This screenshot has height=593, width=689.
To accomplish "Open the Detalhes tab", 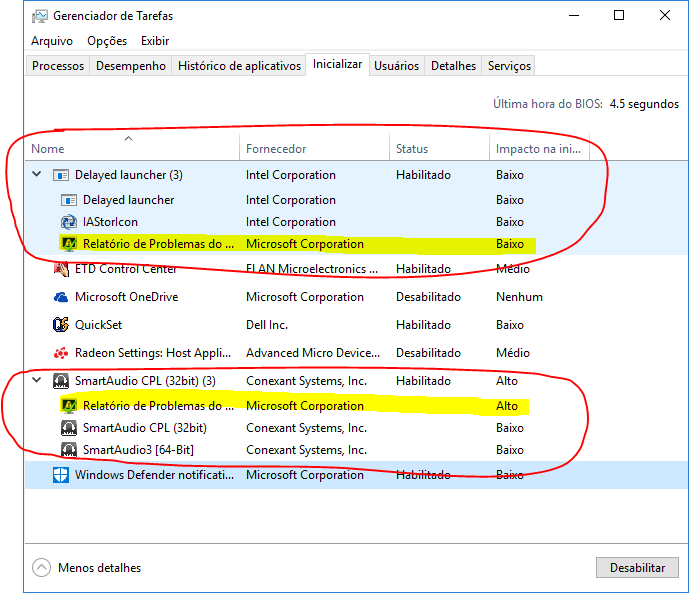I will tap(453, 66).
